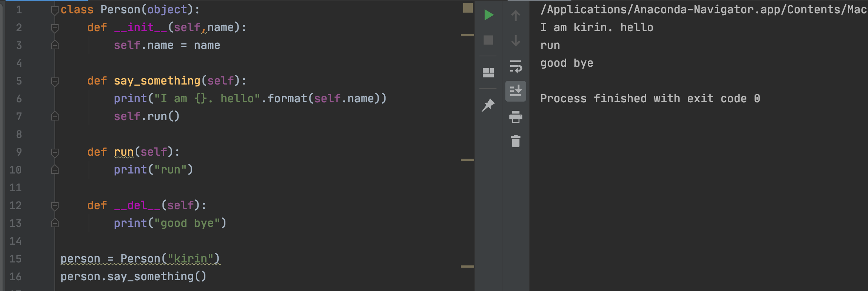
Task: Click warning stripe mark beside line 9
Action: (x=468, y=160)
